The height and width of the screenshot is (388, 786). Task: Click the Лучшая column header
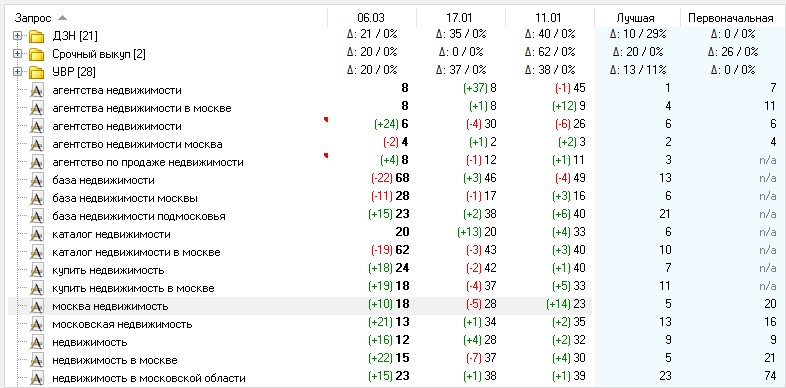click(x=637, y=18)
